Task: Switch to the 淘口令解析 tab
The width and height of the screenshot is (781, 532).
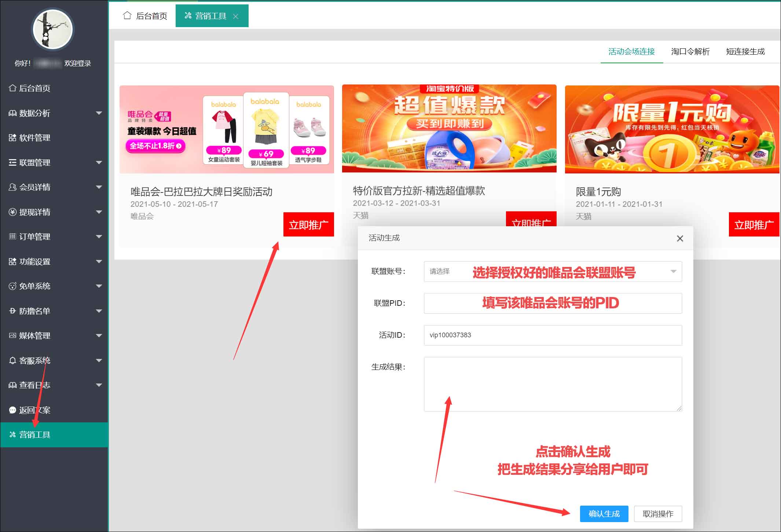Action: [x=690, y=52]
